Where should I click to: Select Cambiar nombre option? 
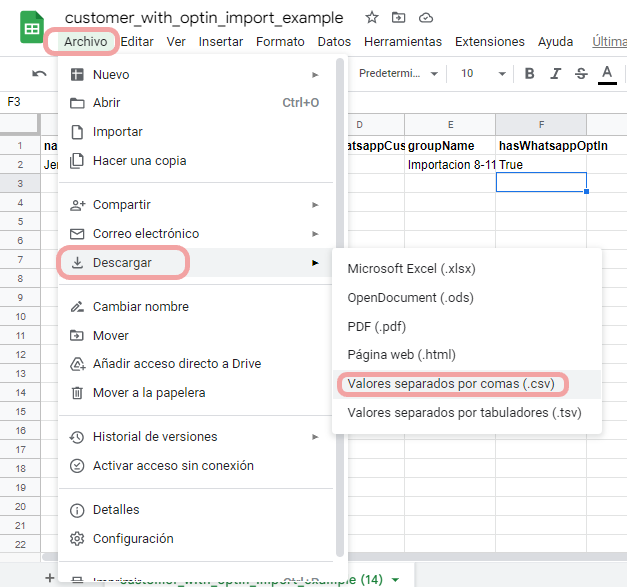coord(196,307)
